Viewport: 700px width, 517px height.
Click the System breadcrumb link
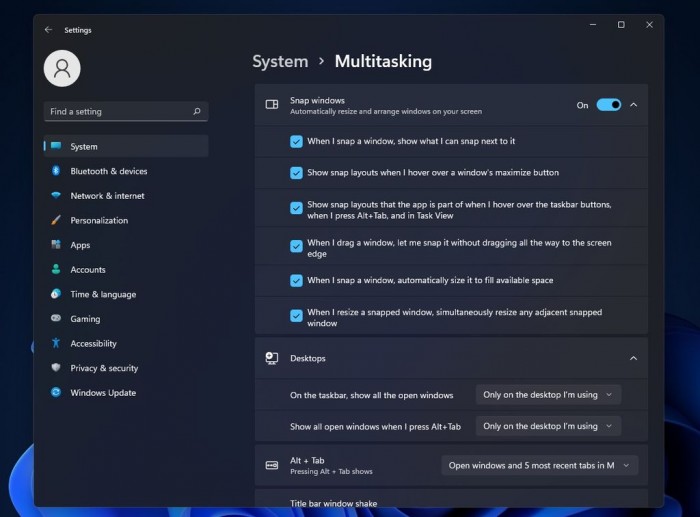point(280,61)
